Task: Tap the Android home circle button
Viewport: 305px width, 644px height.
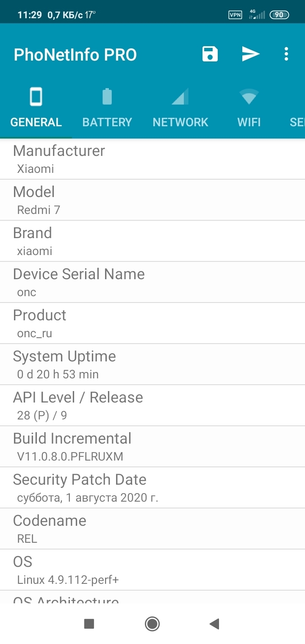Action: [x=152, y=624]
